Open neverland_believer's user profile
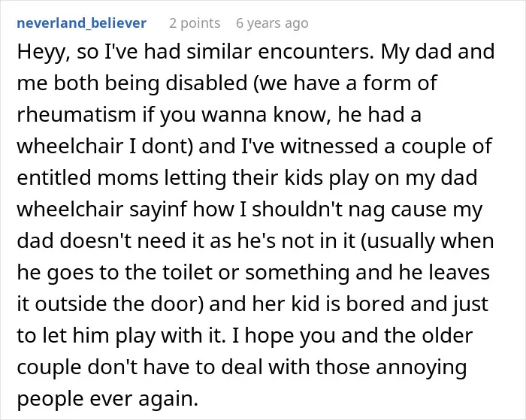 point(81,23)
